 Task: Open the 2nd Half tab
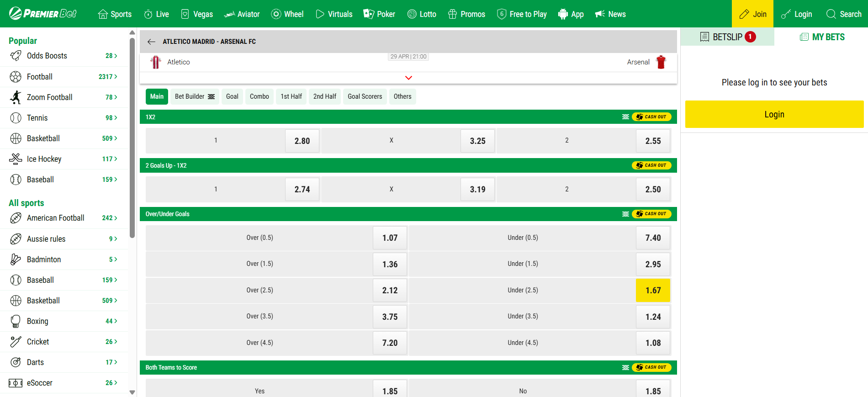325,96
